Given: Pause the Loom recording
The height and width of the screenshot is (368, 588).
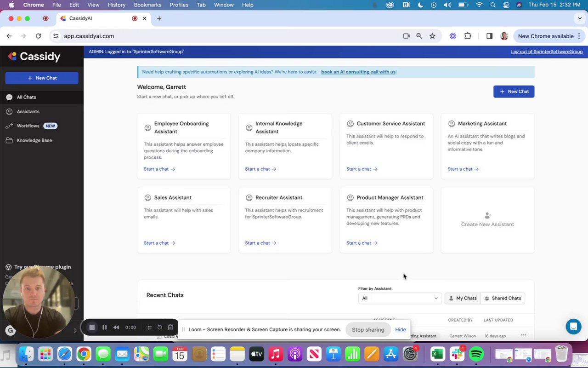Looking at the screenshot, I should (x=104, y=328).
